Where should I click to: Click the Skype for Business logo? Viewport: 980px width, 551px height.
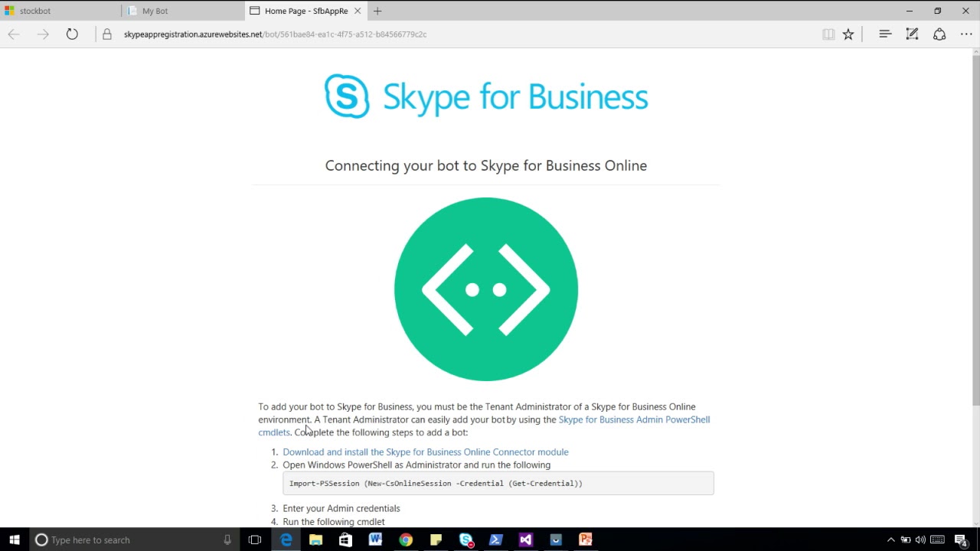pos(486,96)
